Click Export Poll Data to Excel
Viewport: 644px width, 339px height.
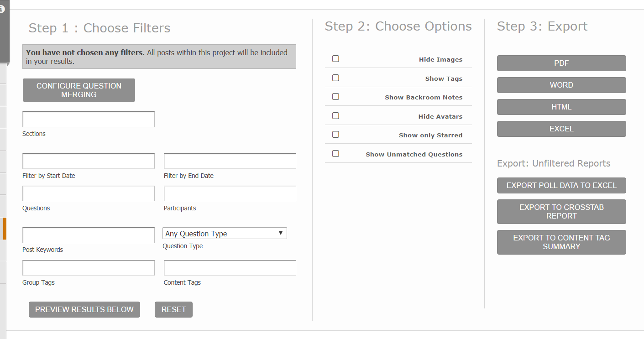click(561, 186)
